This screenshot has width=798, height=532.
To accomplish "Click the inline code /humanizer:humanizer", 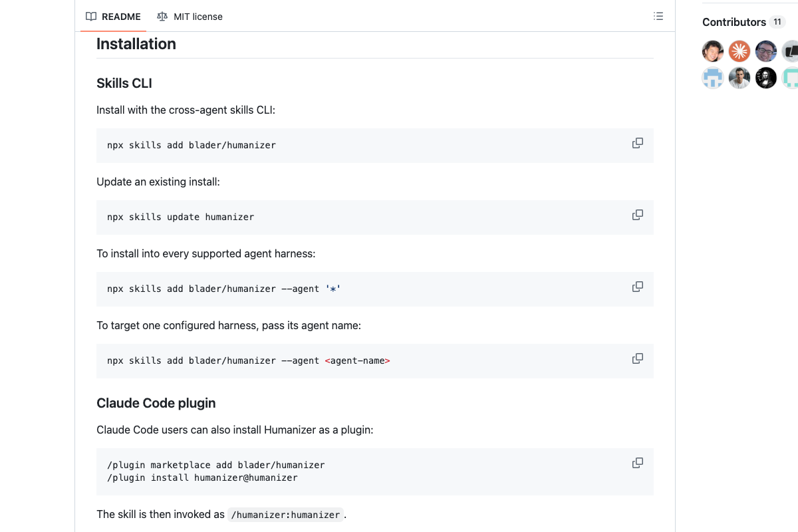I will [x=286, y=514].
